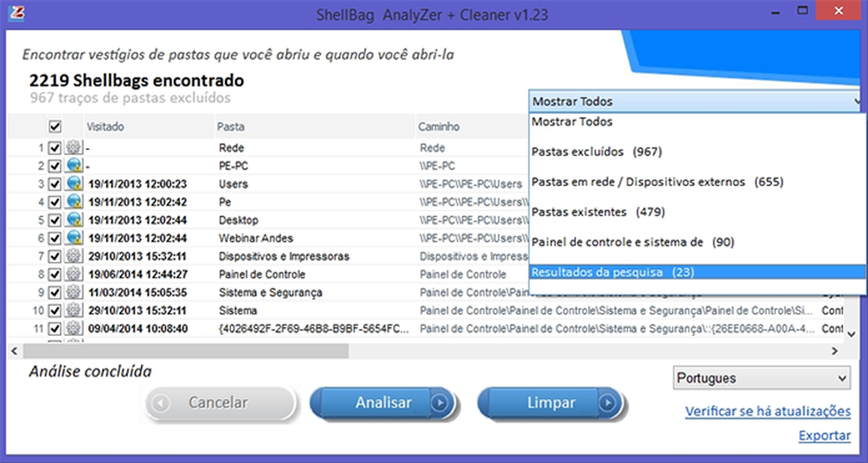Click the Cancelar button

click(220, 403)
